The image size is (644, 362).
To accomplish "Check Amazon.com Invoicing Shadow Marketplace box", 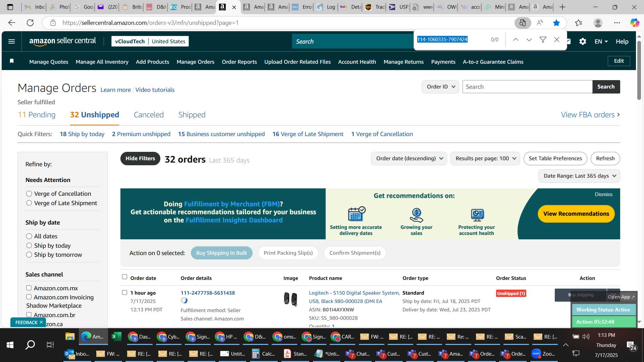I will coord(29,297).
